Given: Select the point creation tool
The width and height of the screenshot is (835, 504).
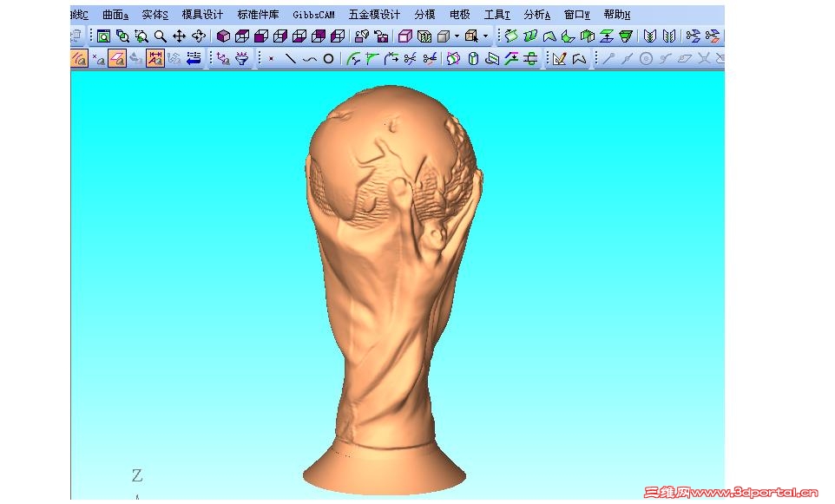Looking at the screenshot, I should (271, 58).
